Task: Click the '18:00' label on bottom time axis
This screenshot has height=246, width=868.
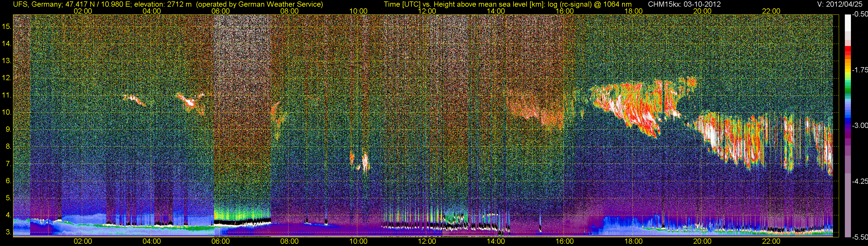Action: (633, 241)
